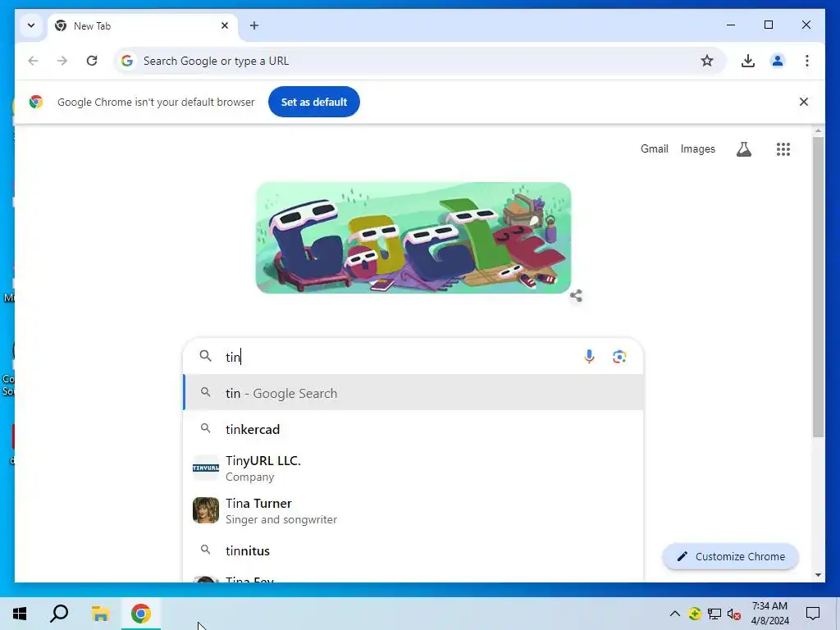Minimize the Chrome window
840x630 pixels.
tap(731, 25)
